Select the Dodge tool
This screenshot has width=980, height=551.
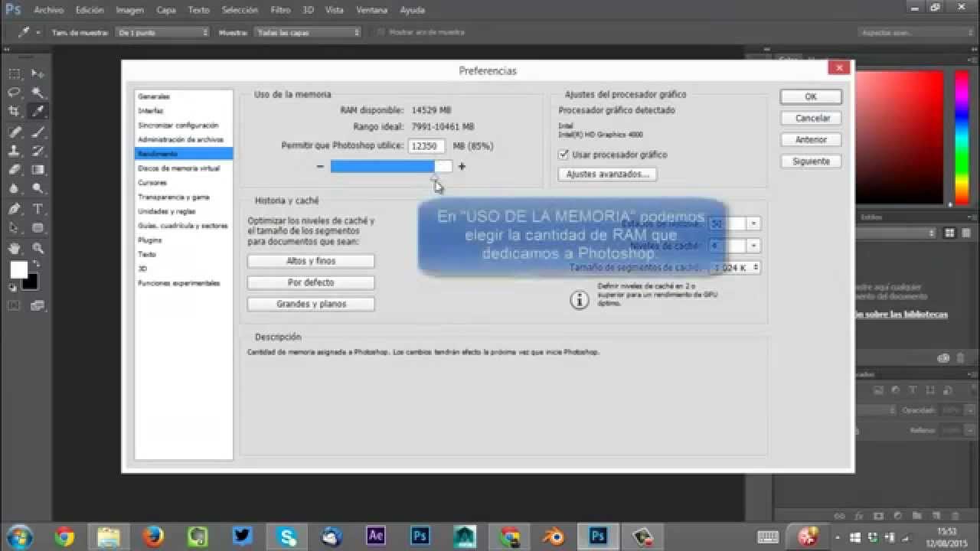38,188
